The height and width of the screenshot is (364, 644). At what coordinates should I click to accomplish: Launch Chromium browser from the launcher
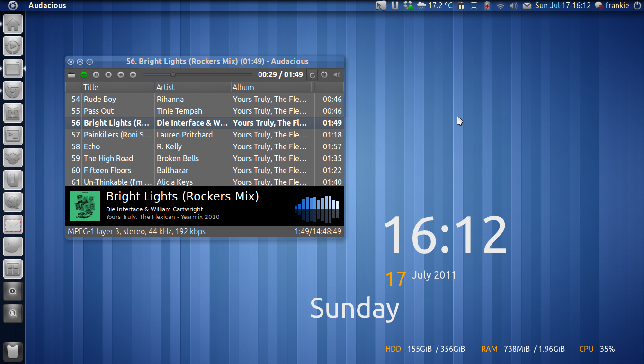tap(13, 91)
